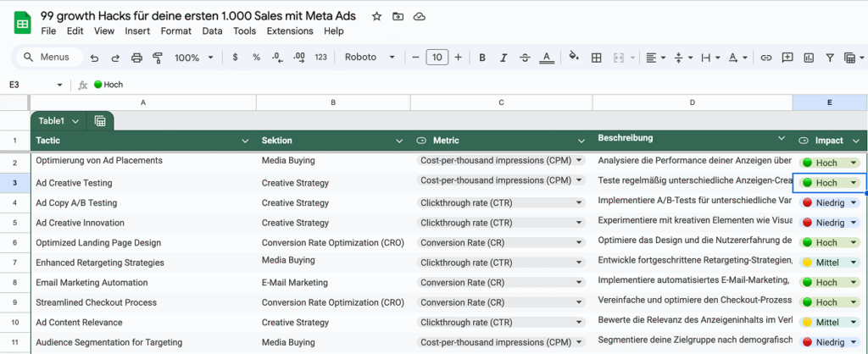The width and height of the screenshot is (868, 354).
Task: Star this spreadsheet document
Action: (x=376, y=16)
